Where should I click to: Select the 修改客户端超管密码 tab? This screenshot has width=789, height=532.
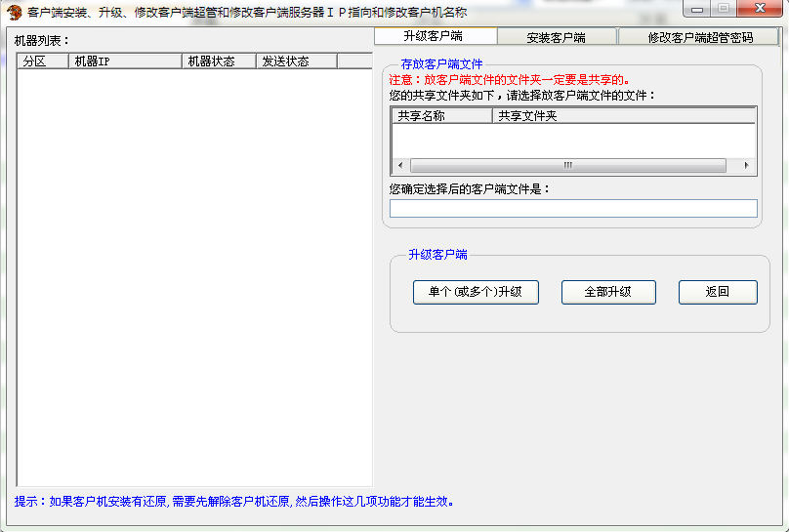click(x=699, y=37)
